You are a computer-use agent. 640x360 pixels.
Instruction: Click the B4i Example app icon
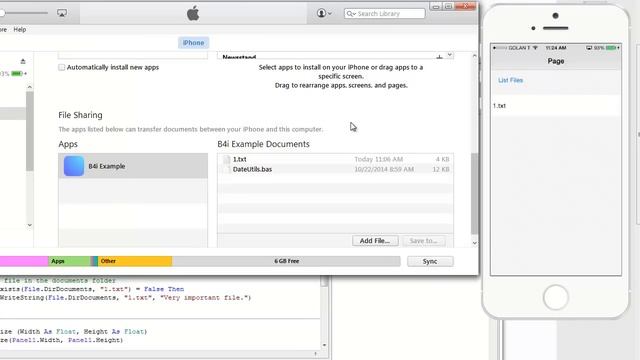pyautogui.click(x=74, y=166)
